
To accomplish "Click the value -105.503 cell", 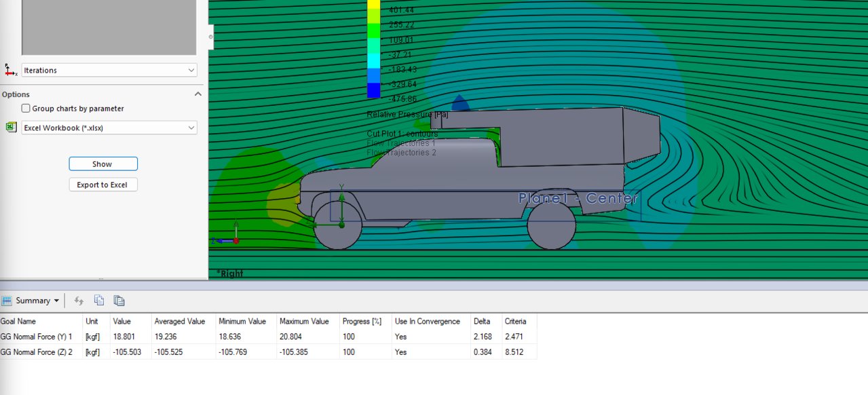I will pos(127,352).
